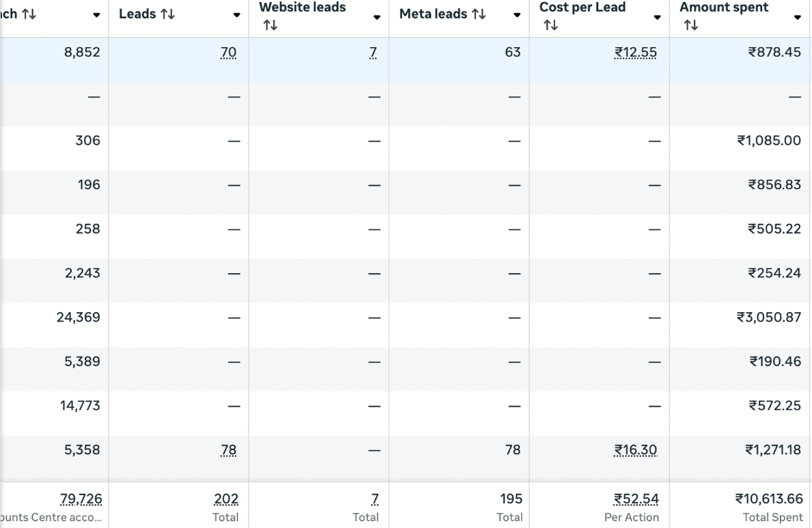
Task: Open the Website leads column dropdown
Action: coord(376,17)
